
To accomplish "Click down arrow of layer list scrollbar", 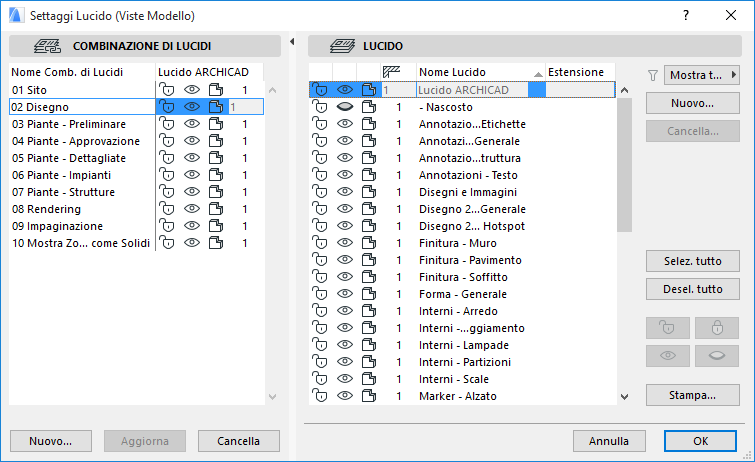I will (x=625, y=397).
